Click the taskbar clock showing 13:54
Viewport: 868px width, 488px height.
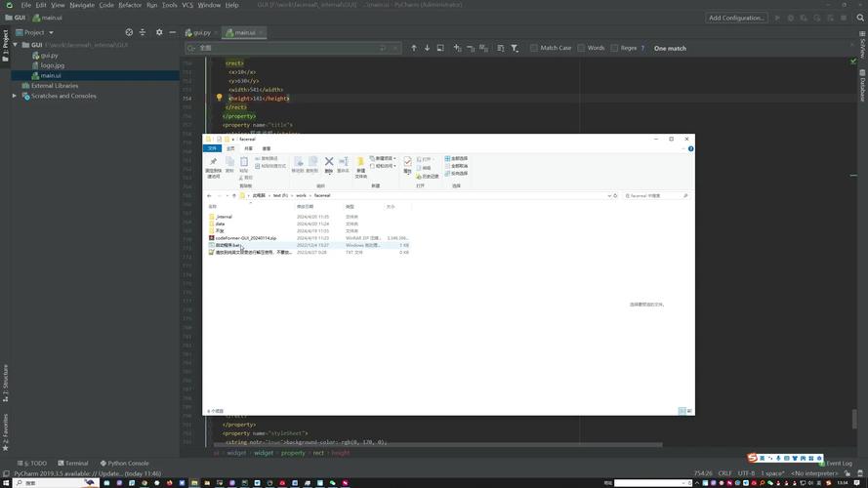(x=843, y=483)
